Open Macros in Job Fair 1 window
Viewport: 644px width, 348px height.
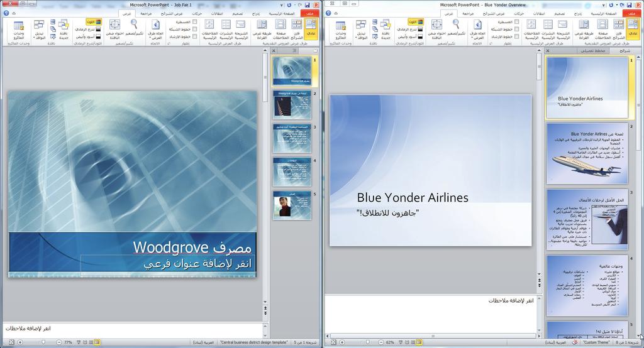18,29
